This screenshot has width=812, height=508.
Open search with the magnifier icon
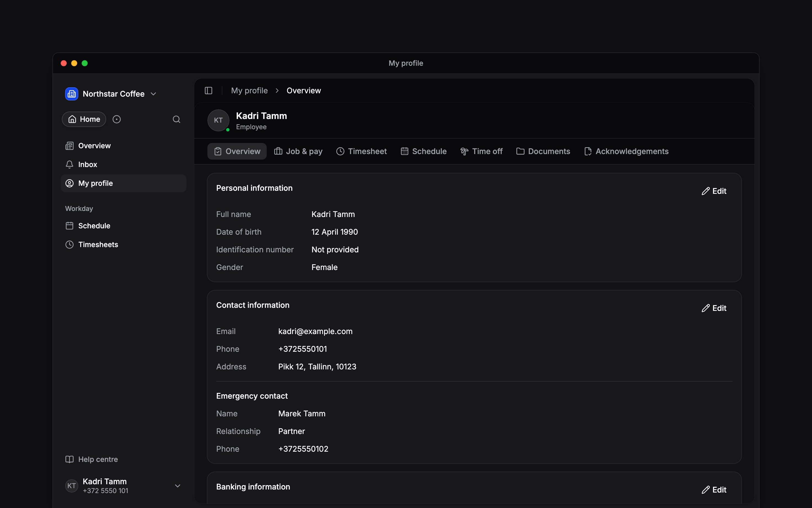point(177,119)
